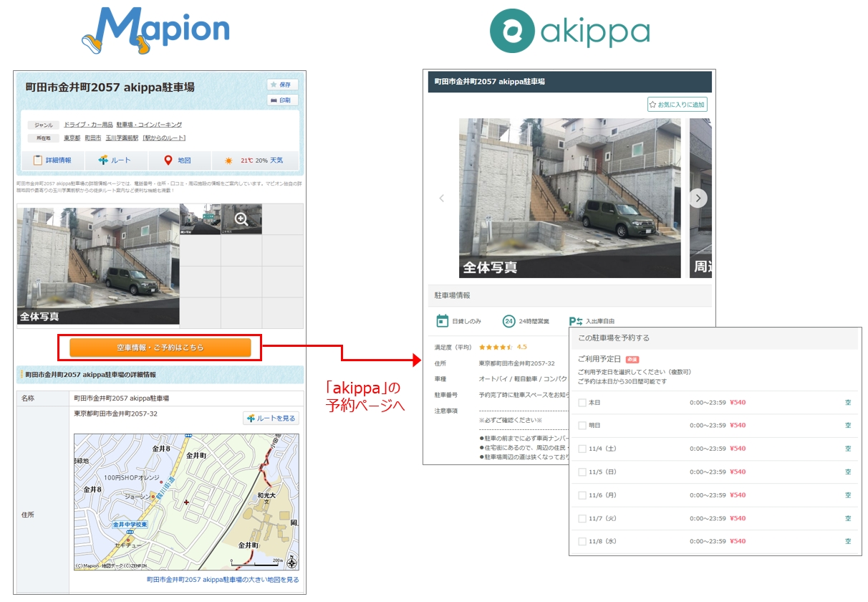Check the 11/6（月） date checkbox
868x602 pixels.
(x=582, y=495)
